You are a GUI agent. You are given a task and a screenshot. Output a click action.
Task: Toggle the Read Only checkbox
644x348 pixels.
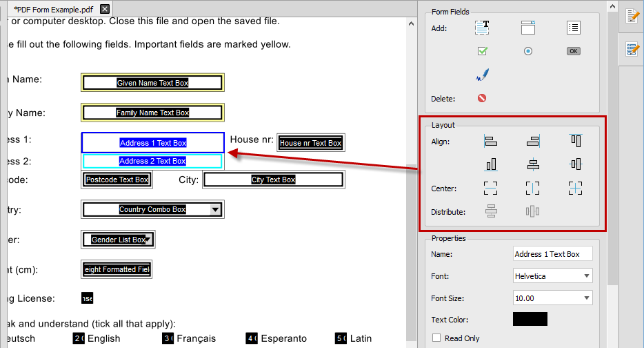pyautogui.click(x=436, y=338)
